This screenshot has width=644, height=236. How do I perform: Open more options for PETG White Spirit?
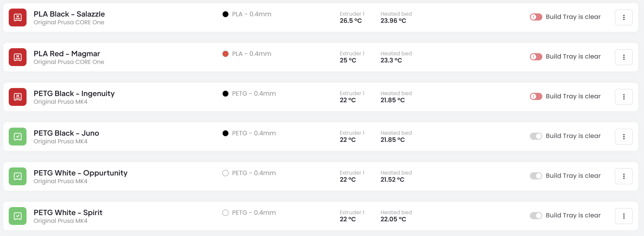[624, 216]
